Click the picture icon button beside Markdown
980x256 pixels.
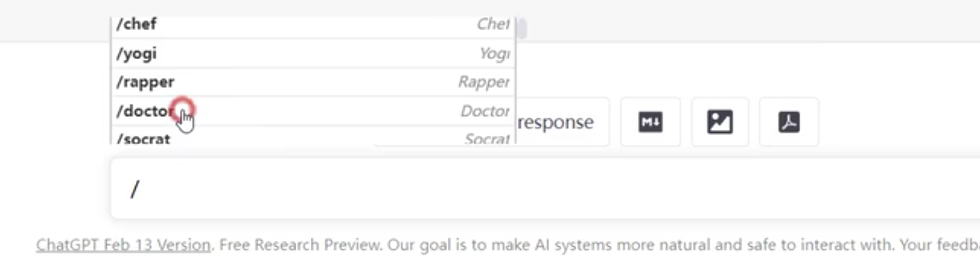click(720, 122)
